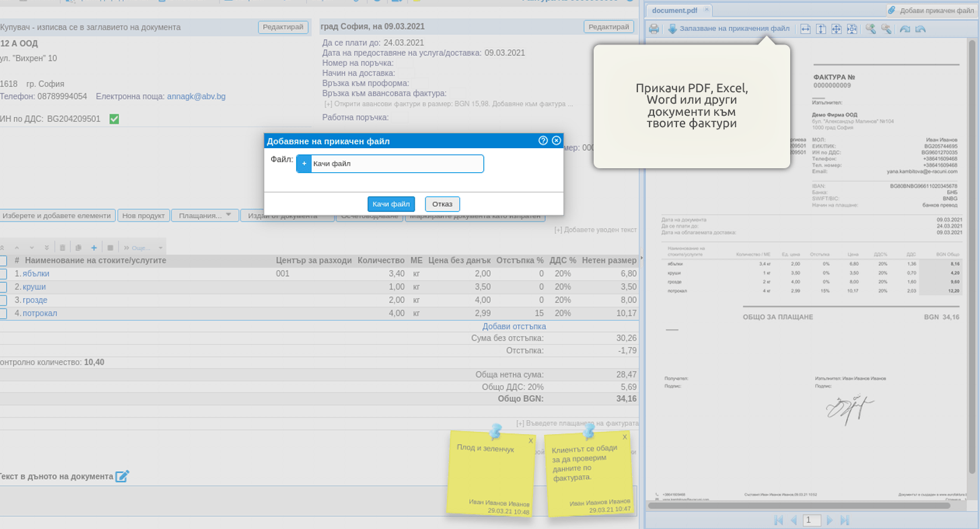This screenshot has width=980, height=529.
Task: Tick the checkbox for the ябълки row
Action: coord(3,274)
